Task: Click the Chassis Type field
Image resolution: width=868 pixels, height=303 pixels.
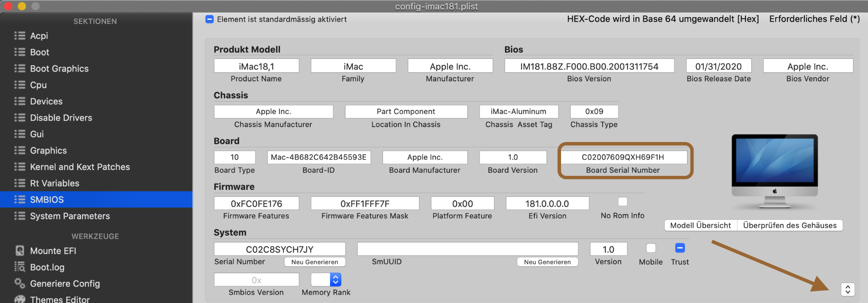Action: click(594, 111)
